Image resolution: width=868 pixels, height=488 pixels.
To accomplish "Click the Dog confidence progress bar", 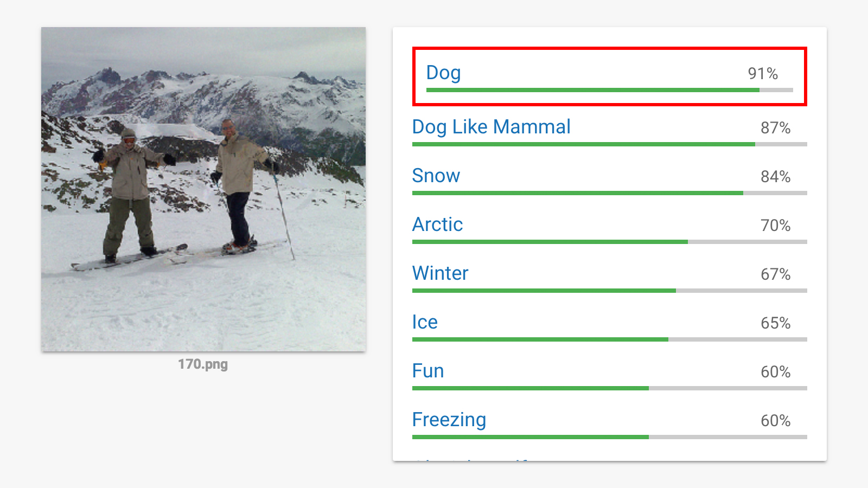I will (x=610, y=90).
